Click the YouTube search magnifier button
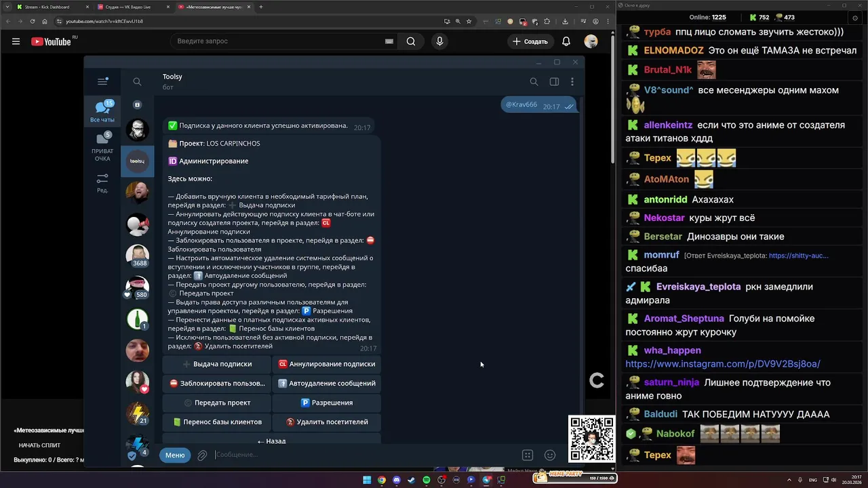The image size is (868, 488). 411,41
